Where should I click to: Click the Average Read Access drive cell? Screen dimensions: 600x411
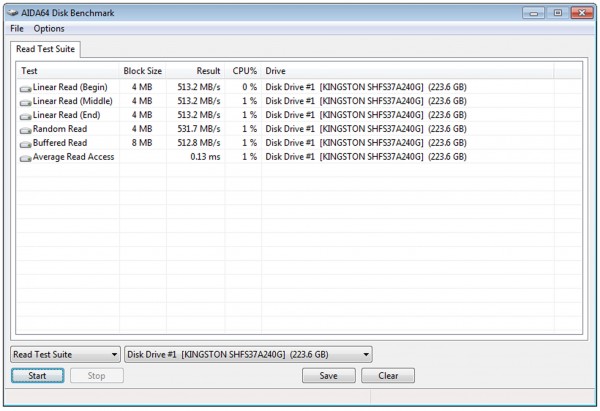coord(366,157)
